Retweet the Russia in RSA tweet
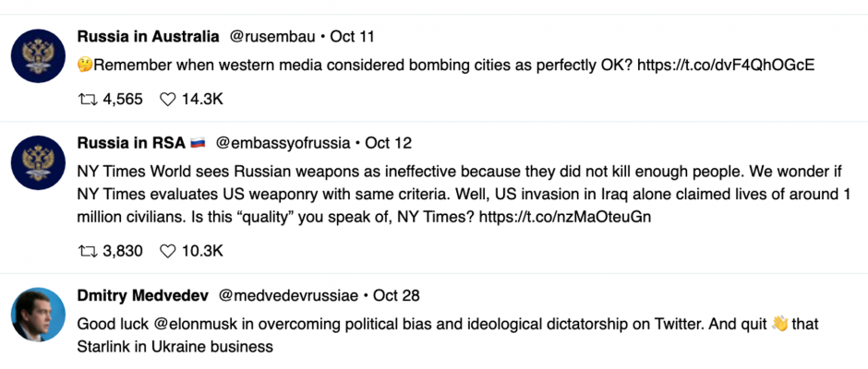The height and width of the screenshot is (369, 868). (88, 251)
